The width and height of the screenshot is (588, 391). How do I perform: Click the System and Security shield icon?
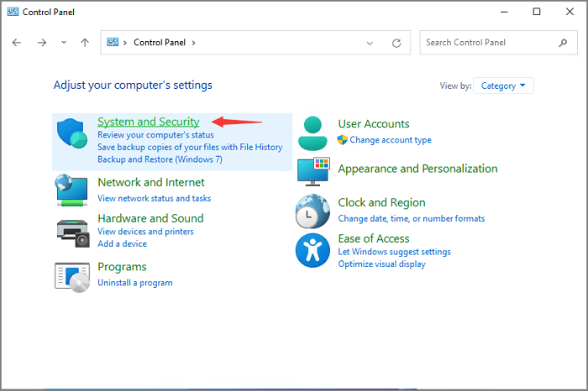click(72, 135)
